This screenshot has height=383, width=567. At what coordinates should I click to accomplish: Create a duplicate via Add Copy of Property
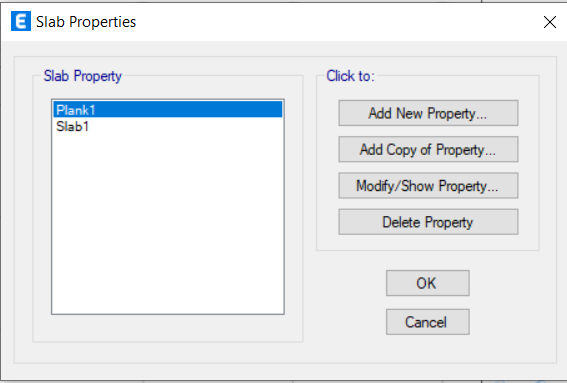428,149
